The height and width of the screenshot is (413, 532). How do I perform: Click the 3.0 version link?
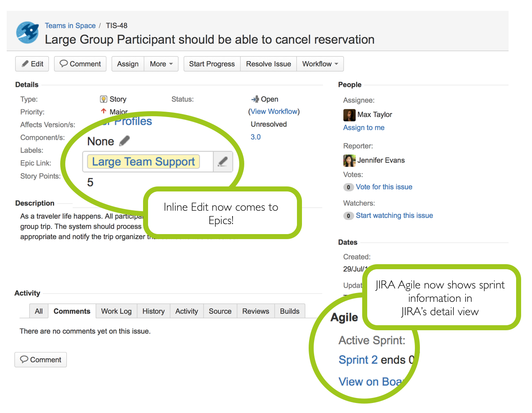click(256, 137)
